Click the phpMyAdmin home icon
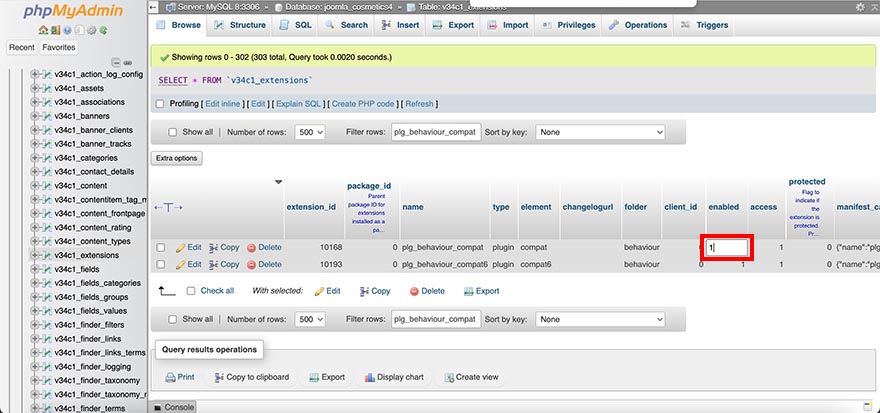 42,30
